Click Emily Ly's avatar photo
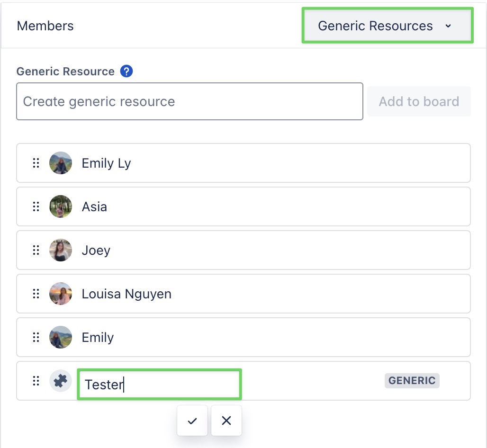The width and height of the screenshot is (487, 448). [x=61, y=163]
